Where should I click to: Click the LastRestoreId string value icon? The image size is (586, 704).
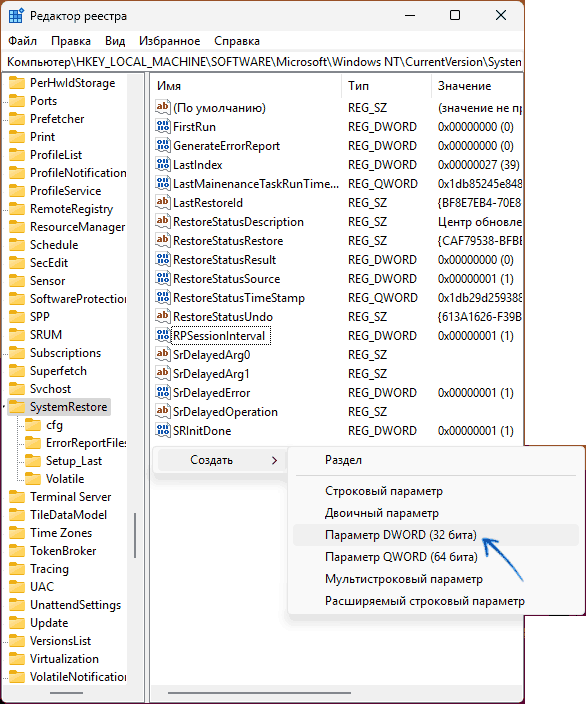coord(163,202)
